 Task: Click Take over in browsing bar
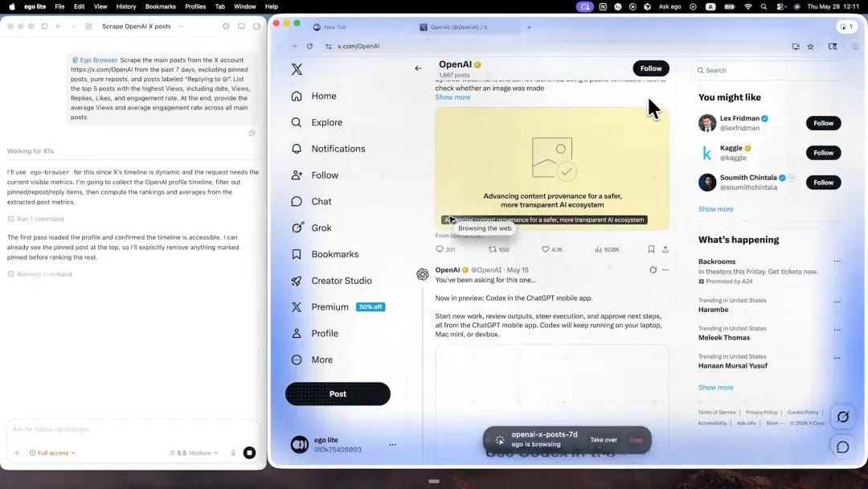pos(604,440)
